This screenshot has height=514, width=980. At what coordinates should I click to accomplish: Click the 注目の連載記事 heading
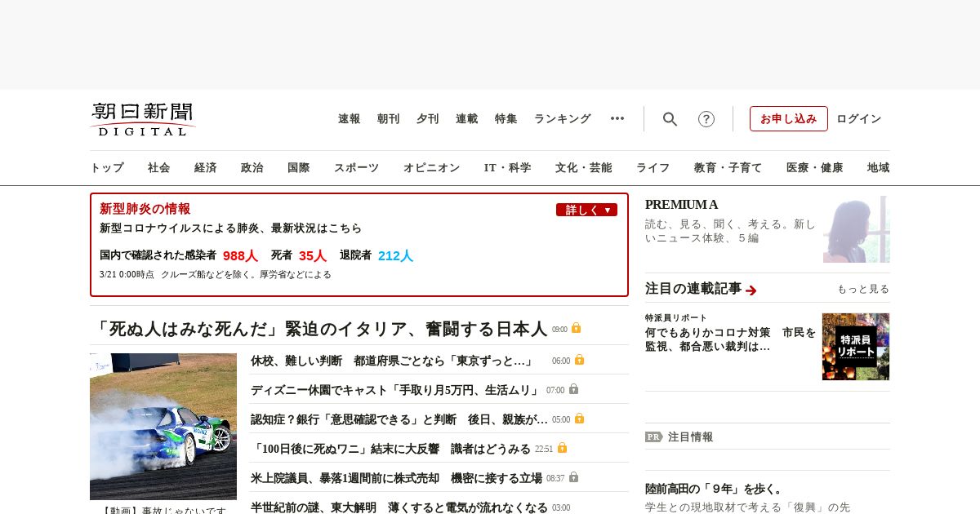tap(693, 289)
